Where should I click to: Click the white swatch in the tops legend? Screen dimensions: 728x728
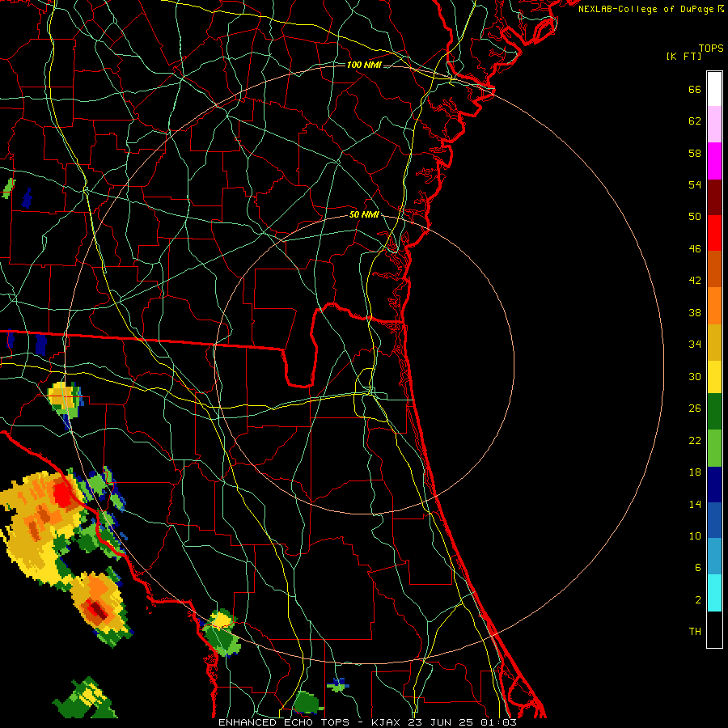pos(714,89)
